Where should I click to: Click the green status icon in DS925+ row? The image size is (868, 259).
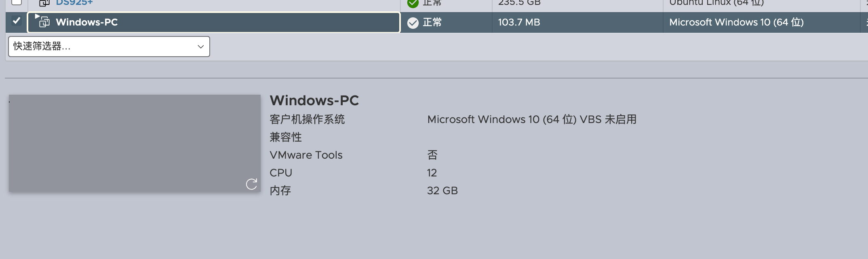(x=413, y=3)
